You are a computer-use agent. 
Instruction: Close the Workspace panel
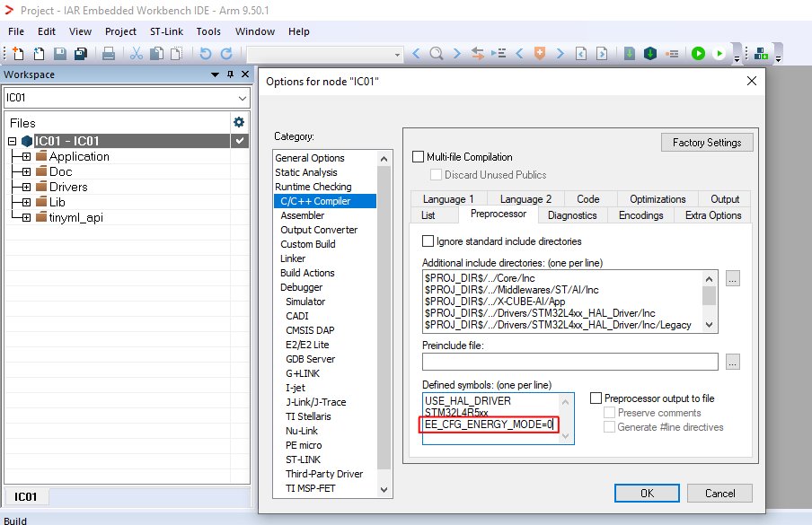(x=245, y=74)
